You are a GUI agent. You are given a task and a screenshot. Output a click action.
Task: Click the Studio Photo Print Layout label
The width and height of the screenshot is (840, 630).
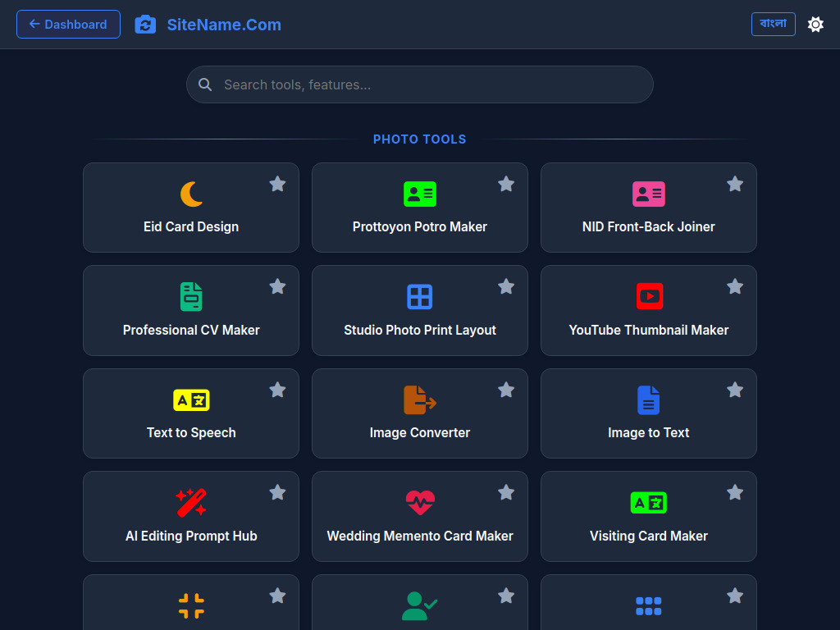pyautogui.click(x=420, y=330)
